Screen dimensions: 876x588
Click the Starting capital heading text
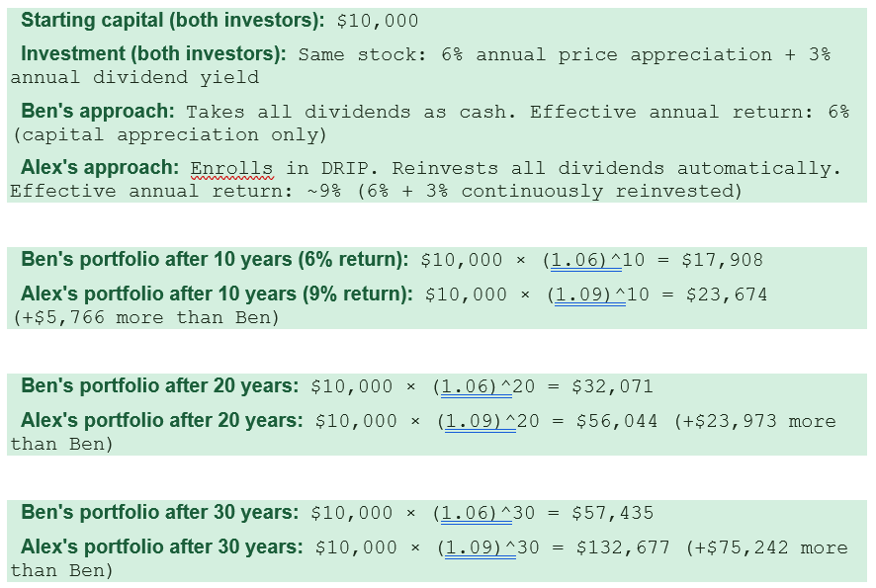tap(173, 20)
